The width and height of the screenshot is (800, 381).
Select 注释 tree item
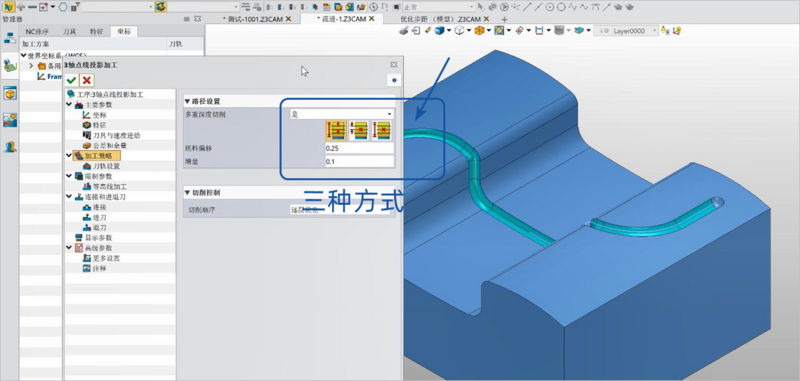pos(99,268)
